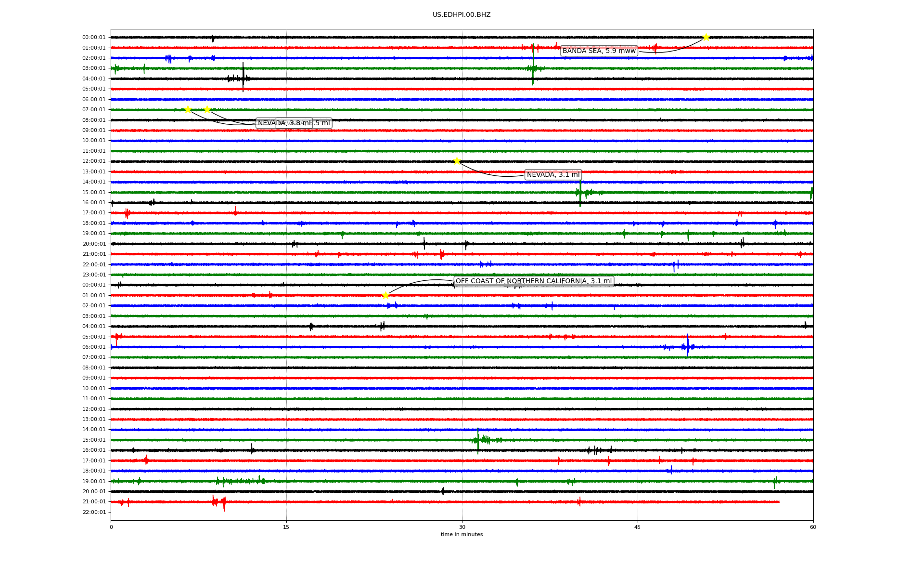Viewport: 924px width, 578px height.
Task: Click the time label 05:00:01 on first red trace
Action: click(x=94, y=89)
